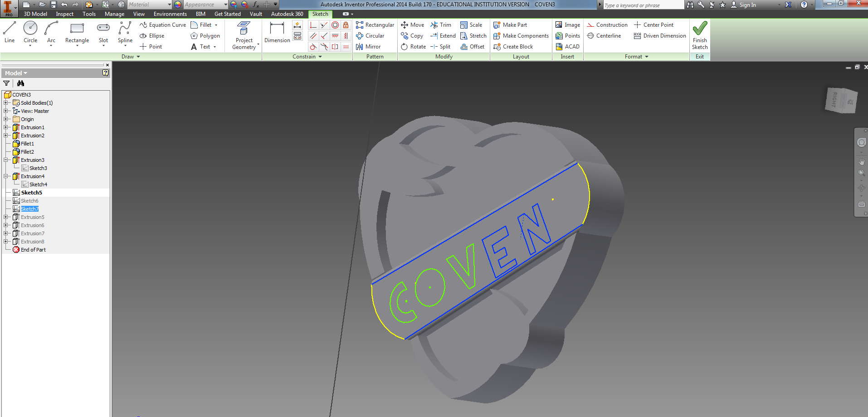Apply the Concentric constraint

click(335, 25)
